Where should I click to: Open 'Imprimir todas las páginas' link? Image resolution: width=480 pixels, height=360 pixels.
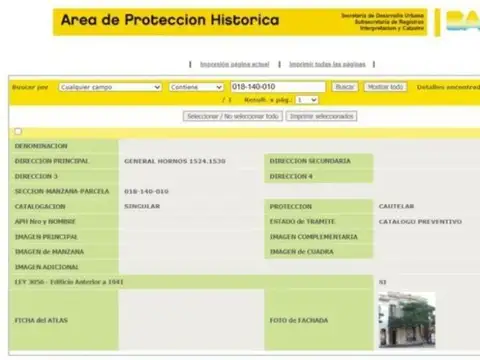pos(327,64)
